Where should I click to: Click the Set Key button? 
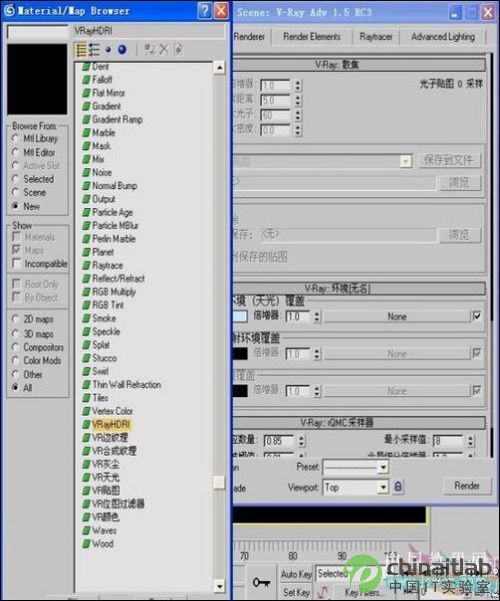296,592
